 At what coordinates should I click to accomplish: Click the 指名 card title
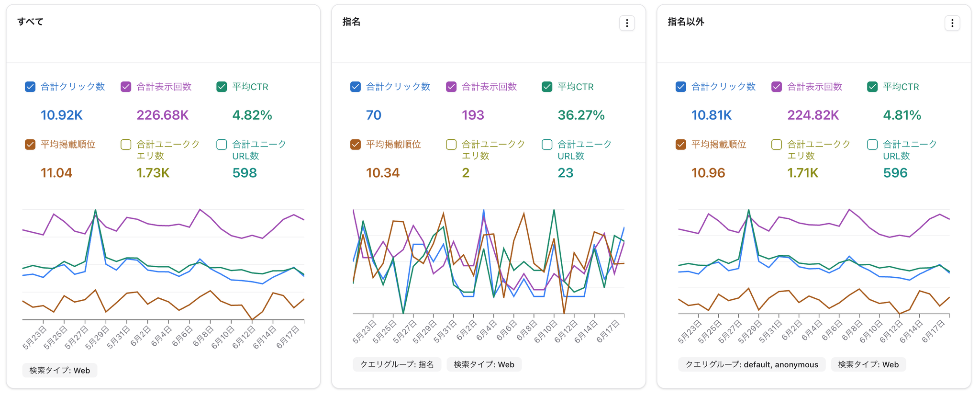[x=352, y=22]
